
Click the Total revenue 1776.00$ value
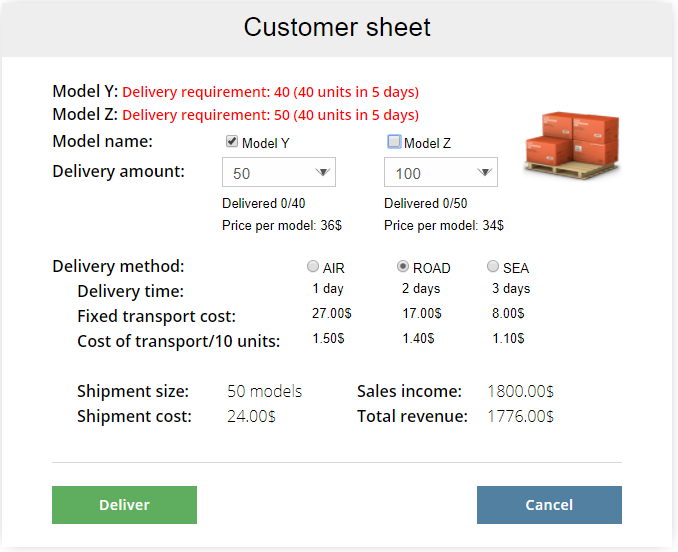pyautogui.click(x=520, y=416)
